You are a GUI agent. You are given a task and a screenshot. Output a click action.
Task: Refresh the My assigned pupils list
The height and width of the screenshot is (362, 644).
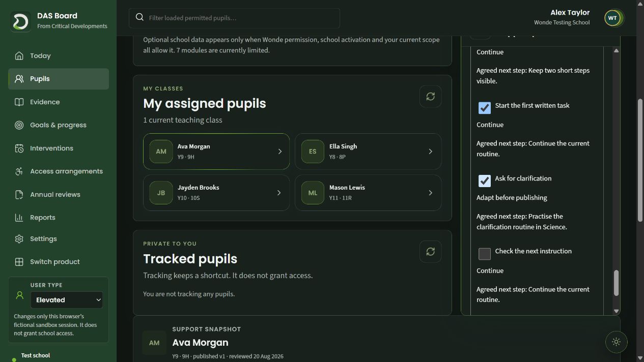[x=430, y=97]
